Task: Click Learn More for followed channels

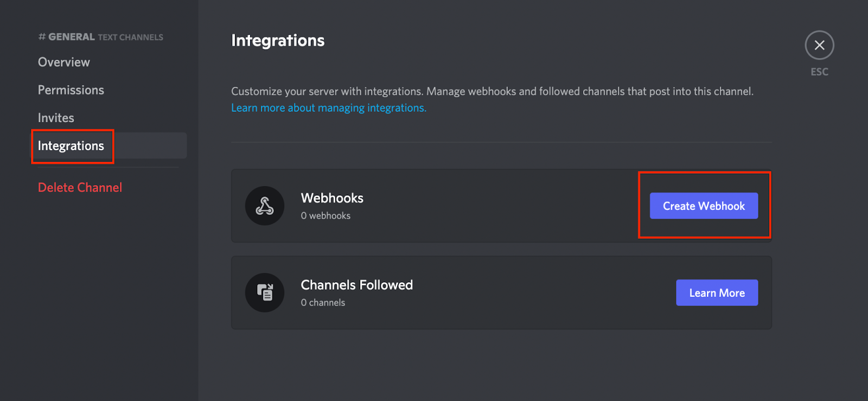Action: [717, 292]
